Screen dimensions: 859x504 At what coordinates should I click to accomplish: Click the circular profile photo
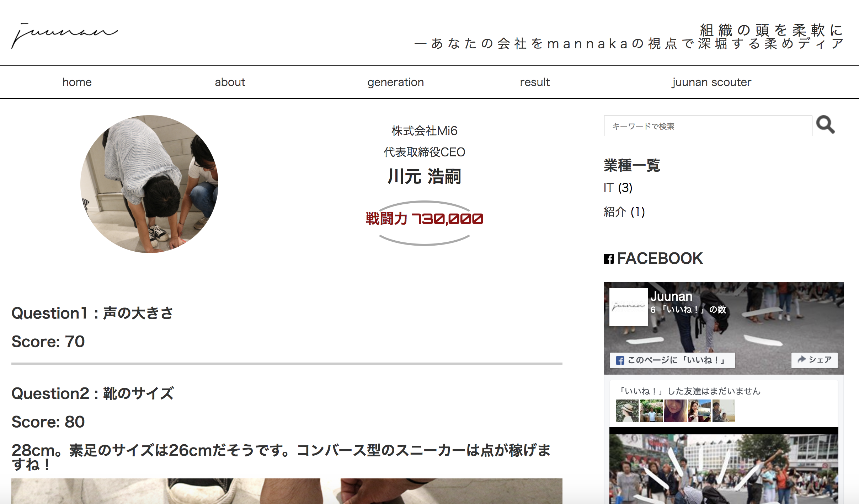(x=149, y=184)
